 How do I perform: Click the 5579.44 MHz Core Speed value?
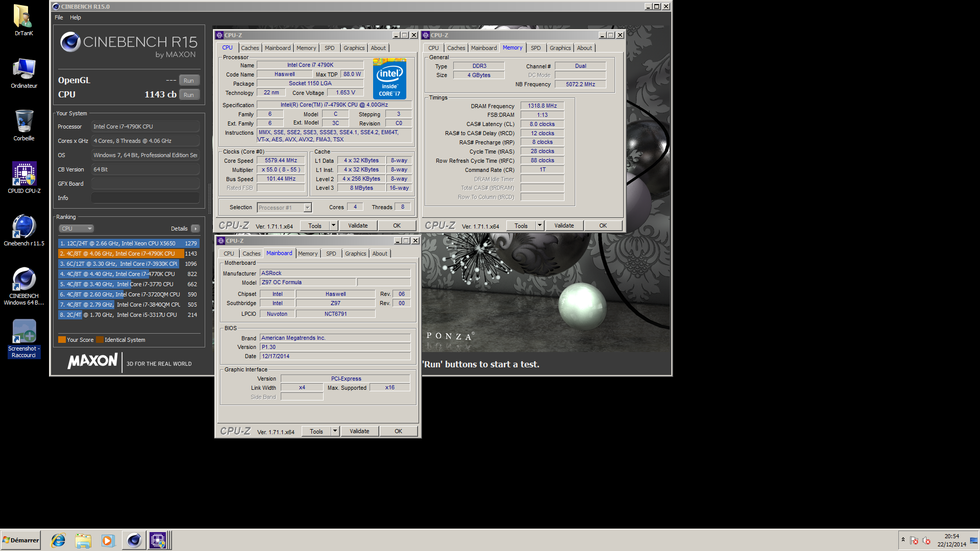pyautogui.click(x=281, y=161)
